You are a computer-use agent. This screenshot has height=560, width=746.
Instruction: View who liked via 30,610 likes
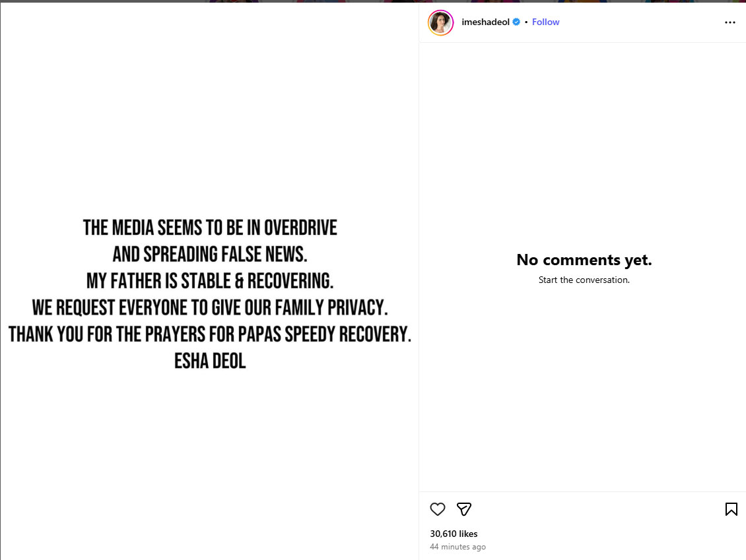click(x=454, y=534)
